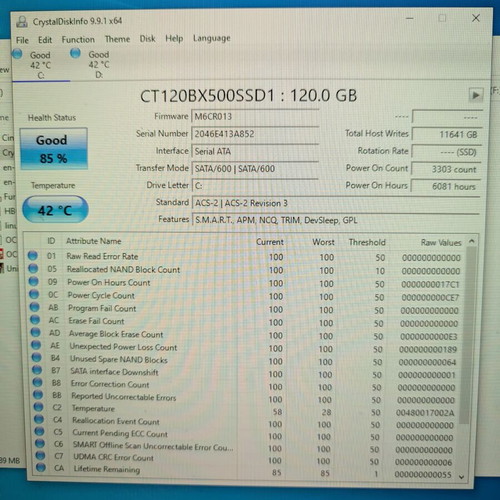Select the Lifetime Remaining attribute name

coord(107,469)
